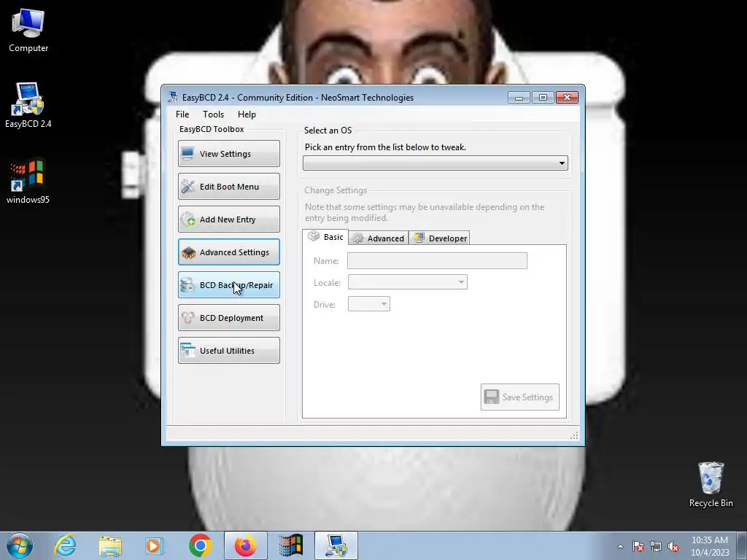This screenshot has width=747, height=560.
Task: Open the Drive dropdown
Action: [368, 304]
